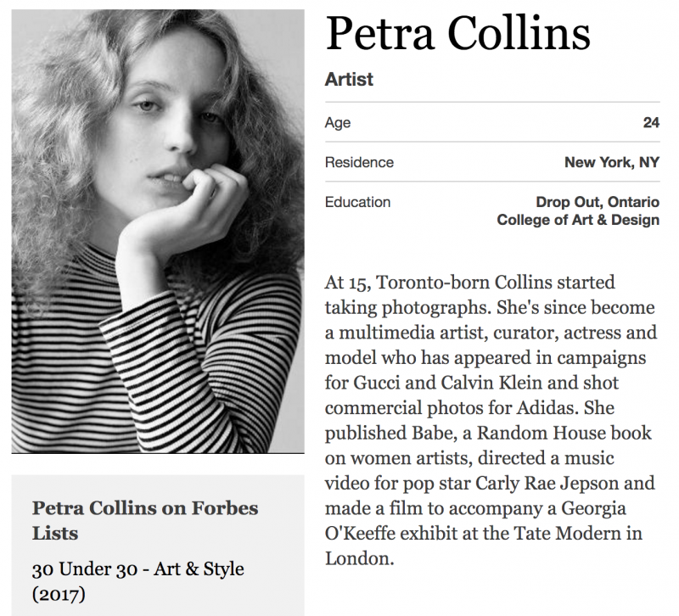
Task: Click the words Gucci and Calvin Klein
Action: click(448, 383)
